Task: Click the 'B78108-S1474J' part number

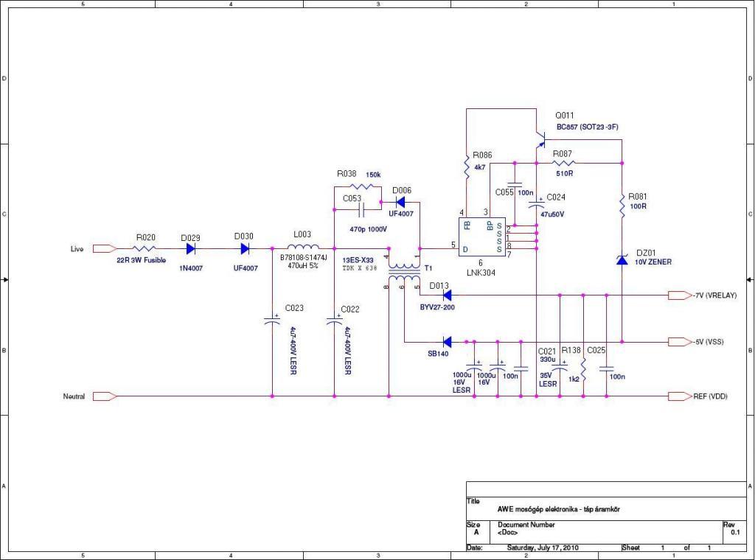Action: 303,258
